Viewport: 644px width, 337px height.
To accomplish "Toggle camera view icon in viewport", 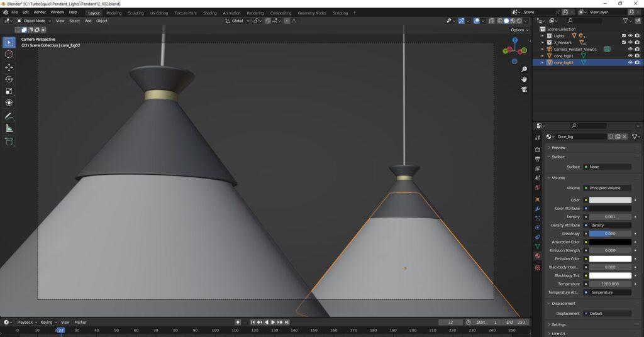I will (524, 89).
